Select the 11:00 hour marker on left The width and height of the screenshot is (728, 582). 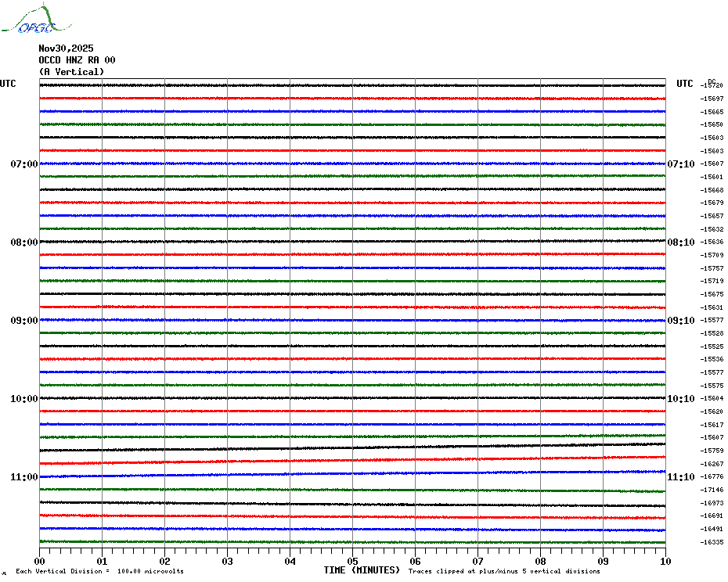pyautogui.click(x=23, y=477)
